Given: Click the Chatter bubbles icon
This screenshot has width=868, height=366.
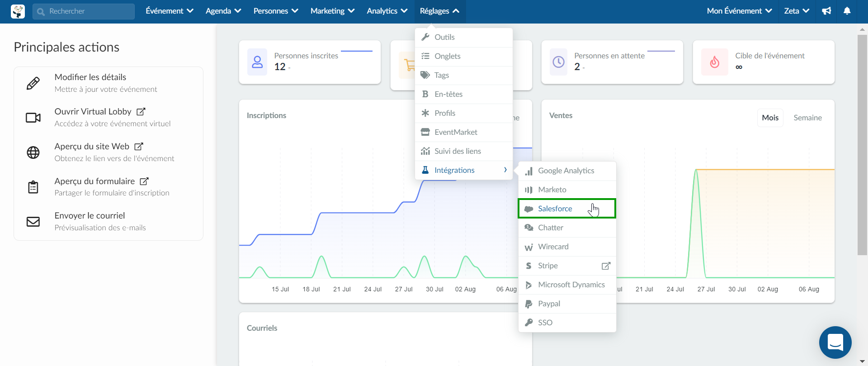Looking at the screenshot, I should click(x=528, y=228).
